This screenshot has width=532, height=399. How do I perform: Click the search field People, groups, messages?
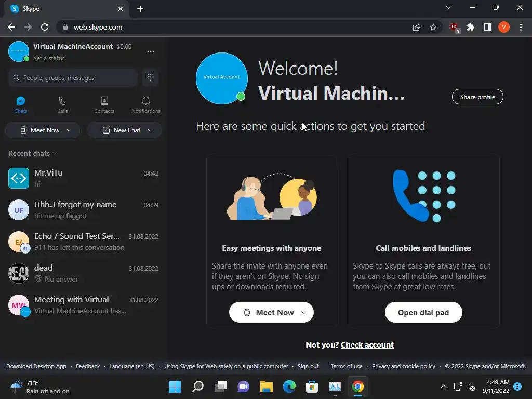pyautogui.click(x=73, y=78)
